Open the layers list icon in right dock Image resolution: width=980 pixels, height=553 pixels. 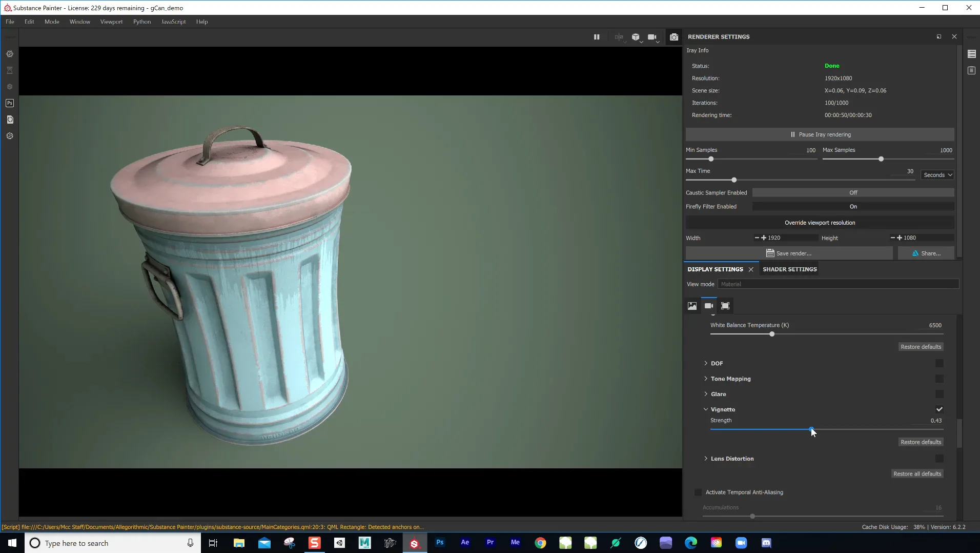[x=972, y=54]
